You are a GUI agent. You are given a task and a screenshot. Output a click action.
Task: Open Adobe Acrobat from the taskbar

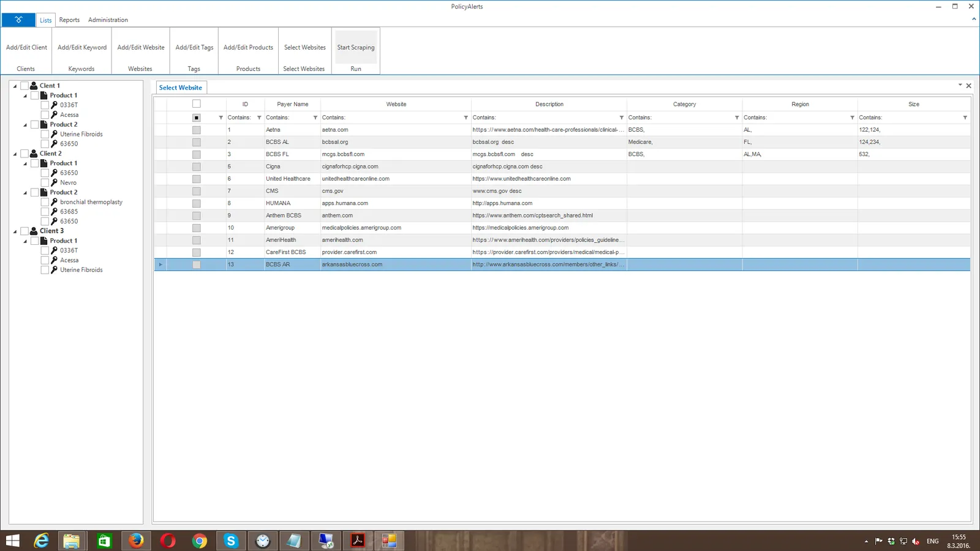[358, 541]
